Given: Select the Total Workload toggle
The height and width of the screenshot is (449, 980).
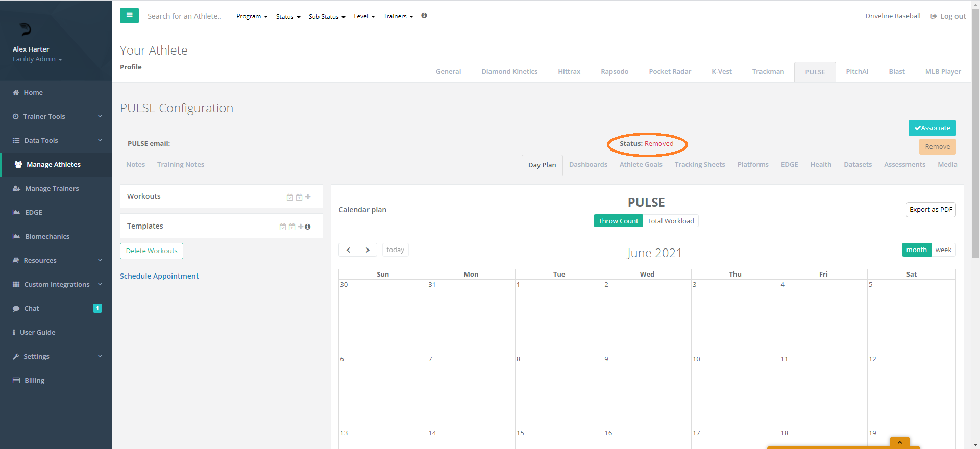Looking at the screenshot, I should 670,221.
